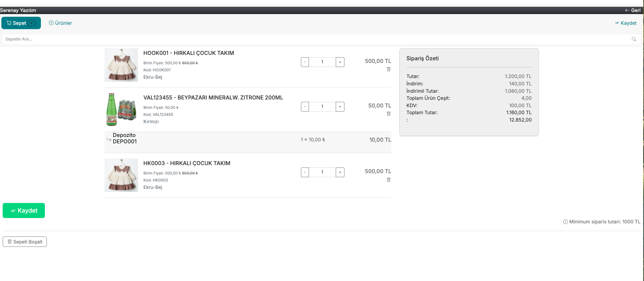
Task: Increase Beypazarı mineral water quantity
Action: click(340, 107)
